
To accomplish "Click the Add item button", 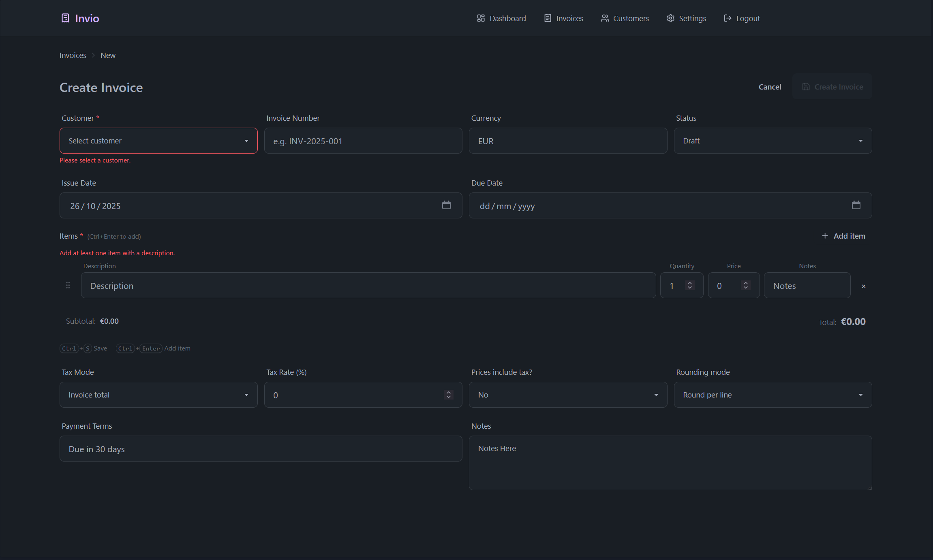I will (x=843, y=236).
